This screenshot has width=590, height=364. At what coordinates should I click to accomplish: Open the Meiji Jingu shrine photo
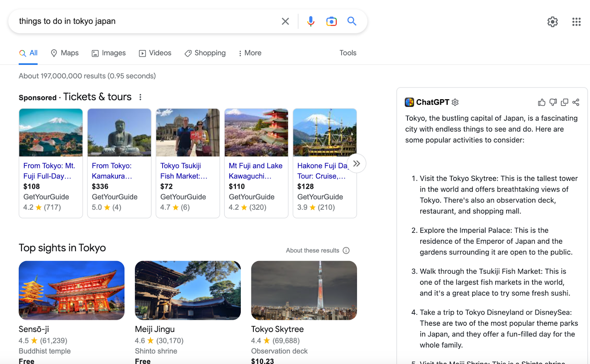coord(188,290)
